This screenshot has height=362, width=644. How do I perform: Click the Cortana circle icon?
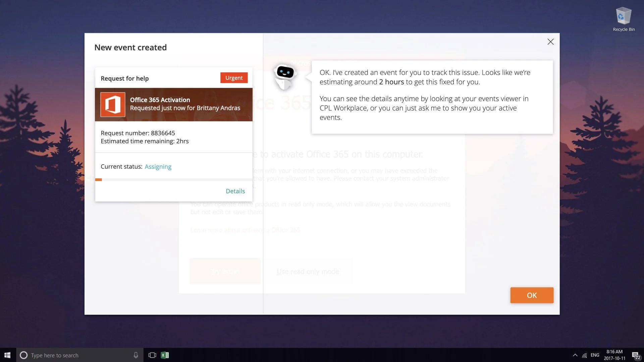(x=23, y=355)
